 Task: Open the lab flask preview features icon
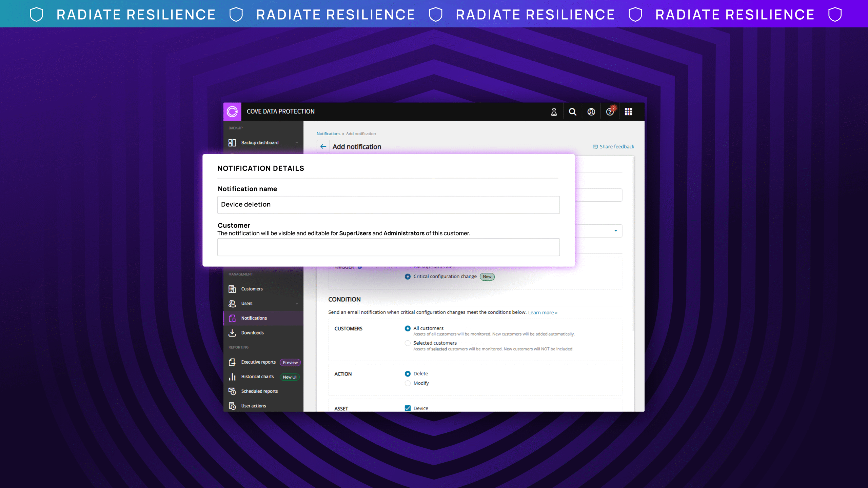click(554, 112)
